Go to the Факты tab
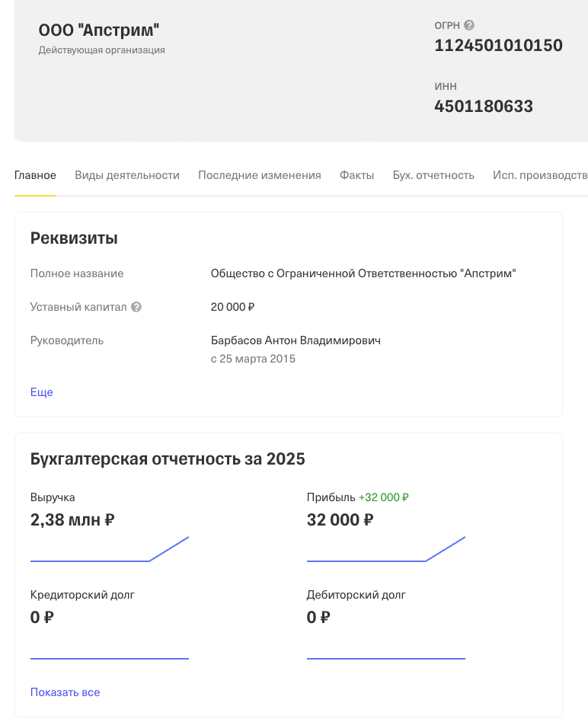Screen dimensions: 588x722 [x=357, y=175]
